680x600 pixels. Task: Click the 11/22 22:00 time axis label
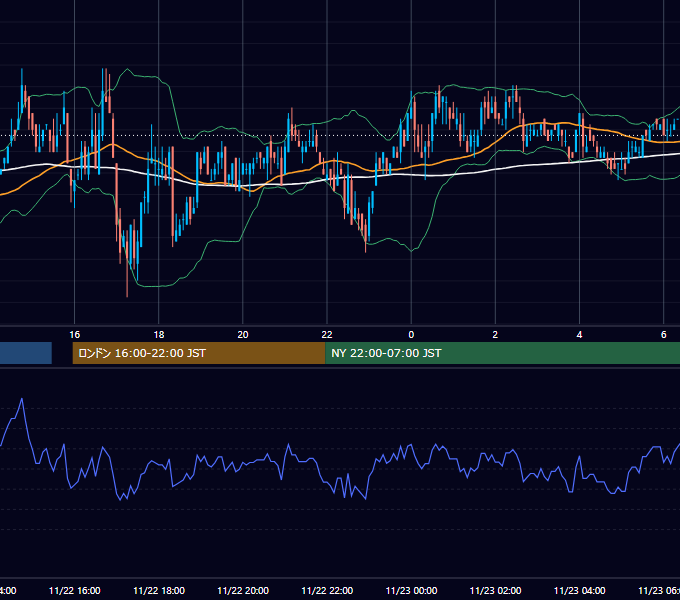[x=327, y=590]
